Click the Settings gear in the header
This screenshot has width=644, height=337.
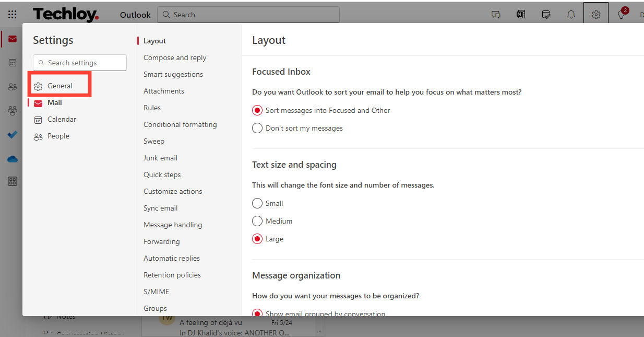click(x=596, y=15)
